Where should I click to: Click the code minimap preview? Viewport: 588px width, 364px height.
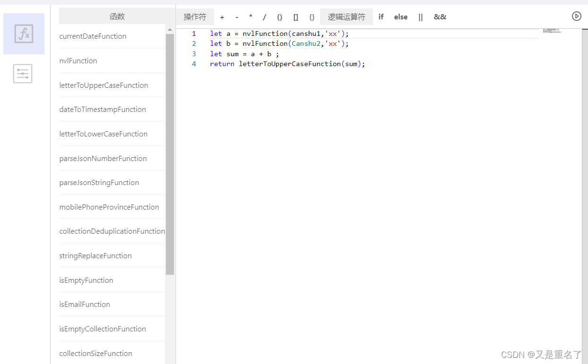(552, 30)
